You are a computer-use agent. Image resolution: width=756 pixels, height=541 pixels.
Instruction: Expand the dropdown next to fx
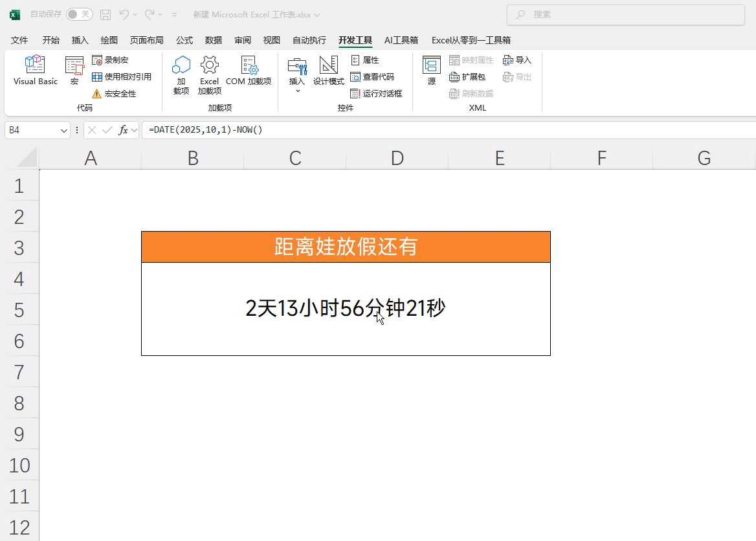(x=135, y=130)
